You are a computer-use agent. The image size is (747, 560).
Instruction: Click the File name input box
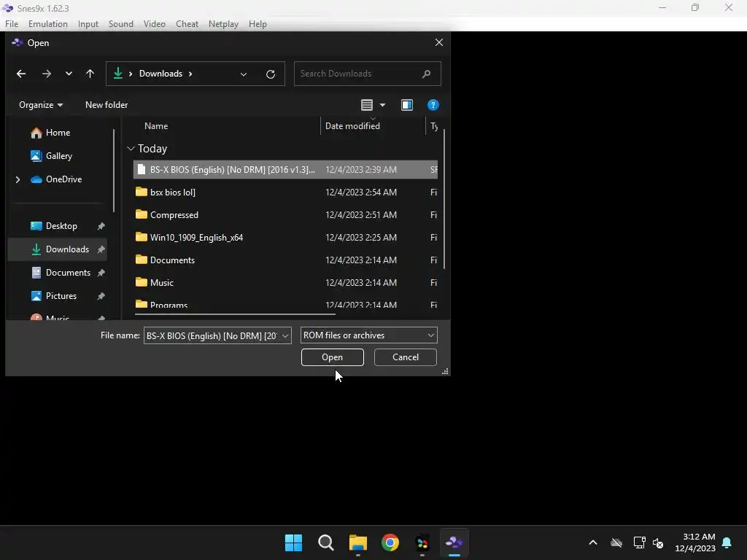point(212,335)
